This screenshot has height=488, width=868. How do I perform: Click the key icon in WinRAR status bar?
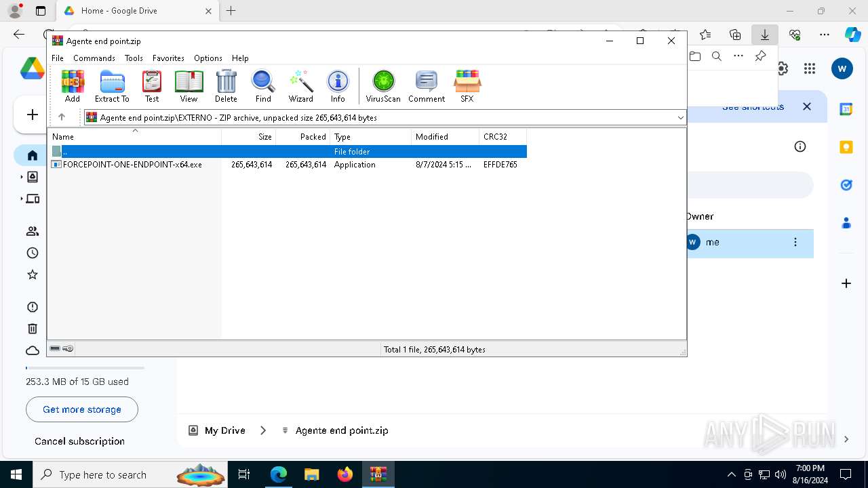[68, 348]
